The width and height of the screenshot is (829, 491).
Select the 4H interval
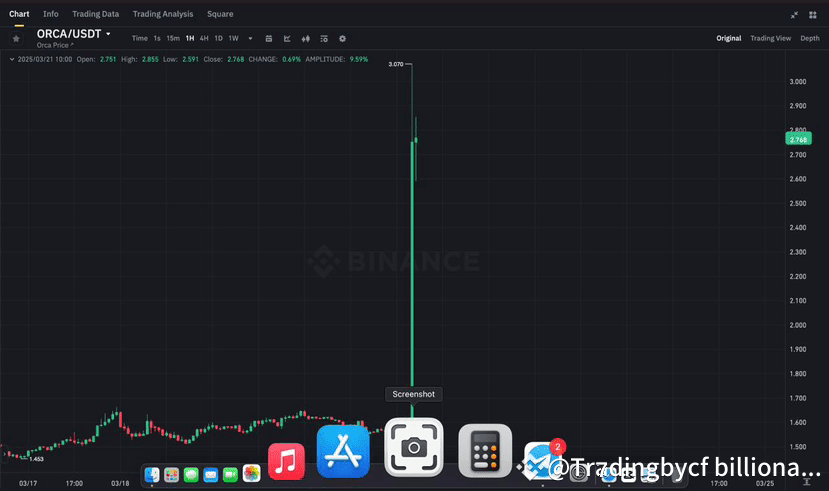click(x=204, y=39)
